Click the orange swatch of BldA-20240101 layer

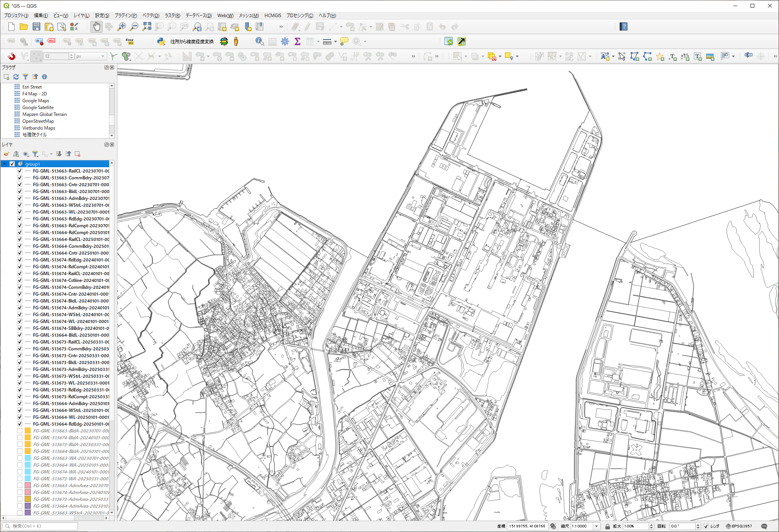(x=28, y=437)
